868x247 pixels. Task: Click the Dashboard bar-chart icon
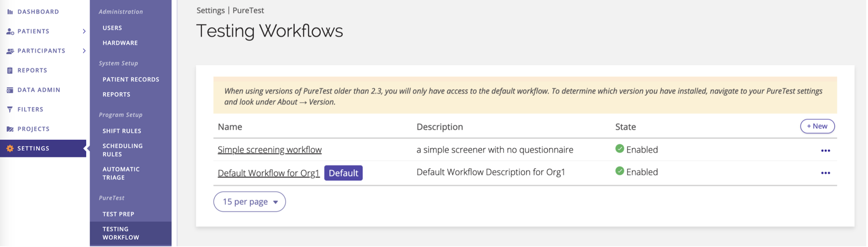point(10,12)
